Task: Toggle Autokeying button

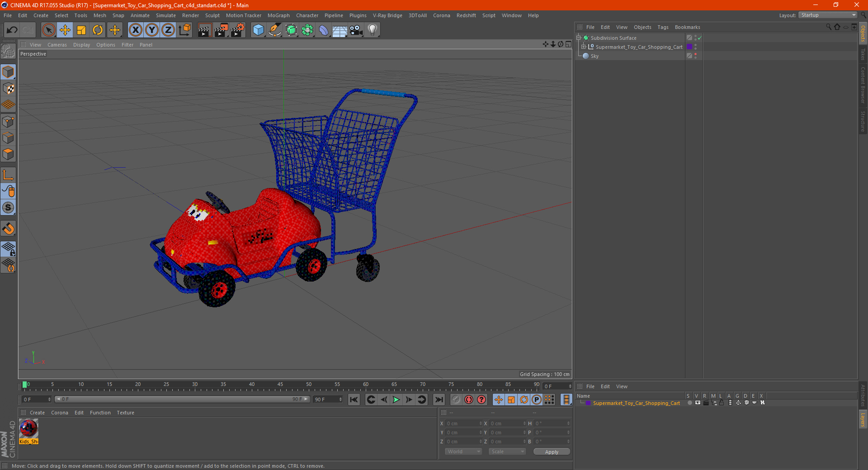Action: [x=469, y=399]
